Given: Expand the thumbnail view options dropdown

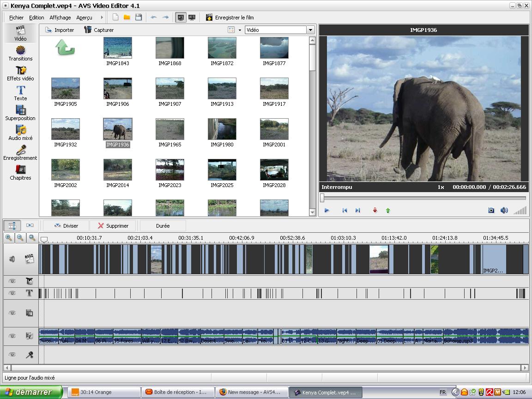Looking at the screenshot, I should tap(240, 30).
